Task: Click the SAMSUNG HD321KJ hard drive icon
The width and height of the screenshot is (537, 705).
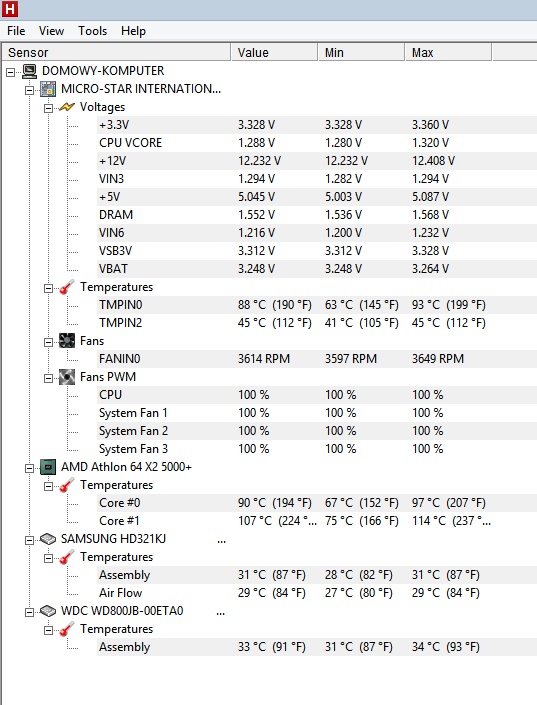Action: pos(48,539)
